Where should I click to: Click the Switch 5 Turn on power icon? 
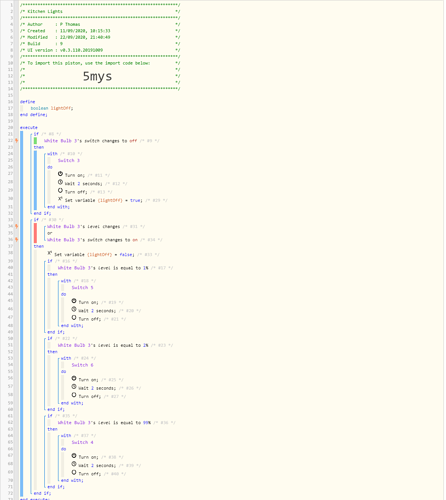pos(74,301)
